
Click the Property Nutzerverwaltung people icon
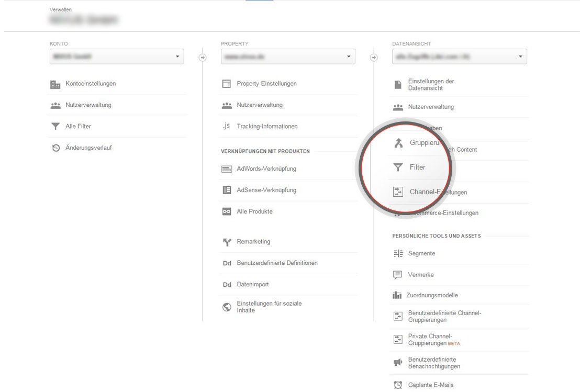click(x=227, y=105)
